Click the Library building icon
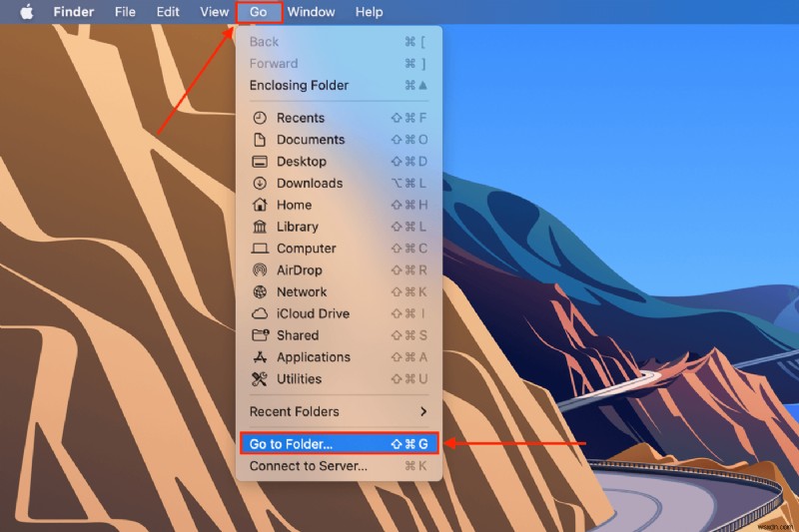Image resolution: width=799 pixels, height=532 pixels. point(260,227)
